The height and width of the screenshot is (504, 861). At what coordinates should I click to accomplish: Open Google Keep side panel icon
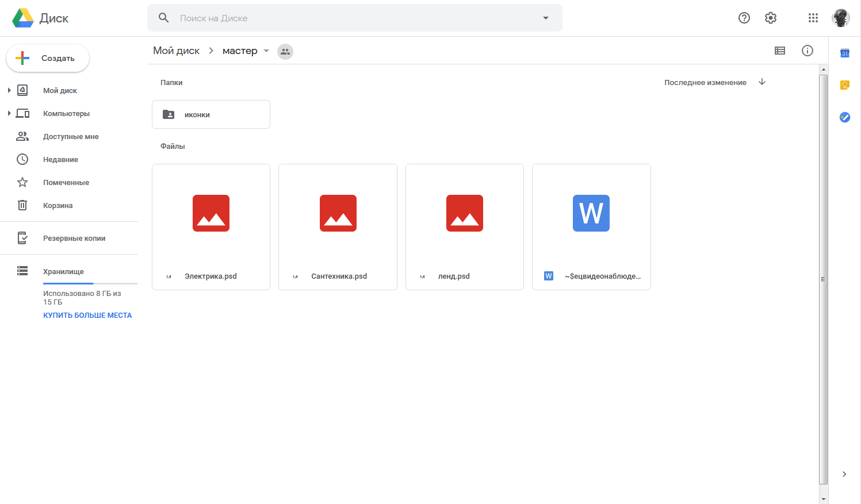844,85
